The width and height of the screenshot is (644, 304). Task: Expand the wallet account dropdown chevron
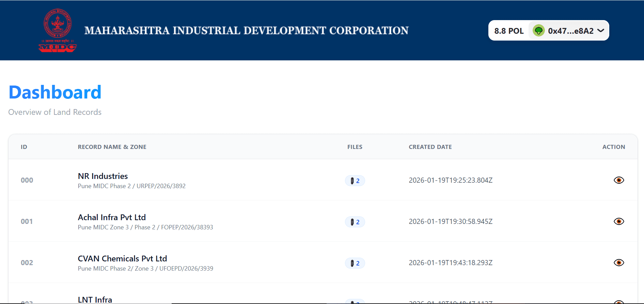[601, 31]
